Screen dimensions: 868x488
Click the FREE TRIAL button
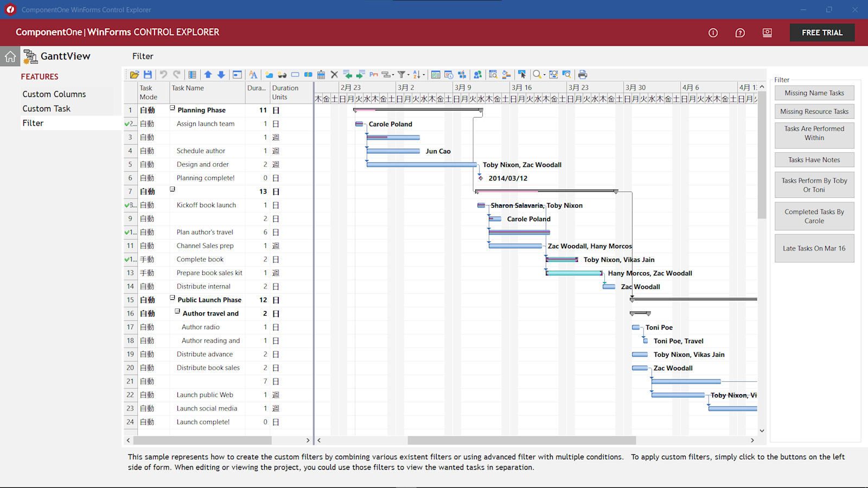click(822, 33)
